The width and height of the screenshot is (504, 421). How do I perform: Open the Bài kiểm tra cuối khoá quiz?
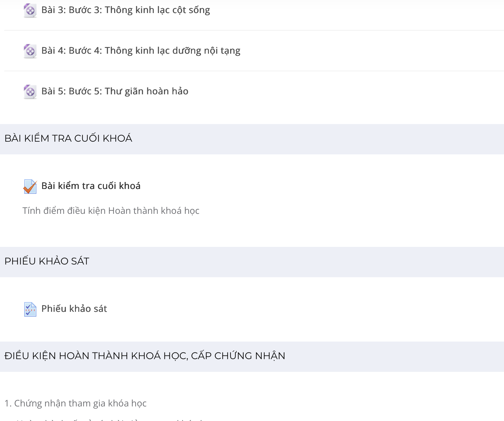91,186
